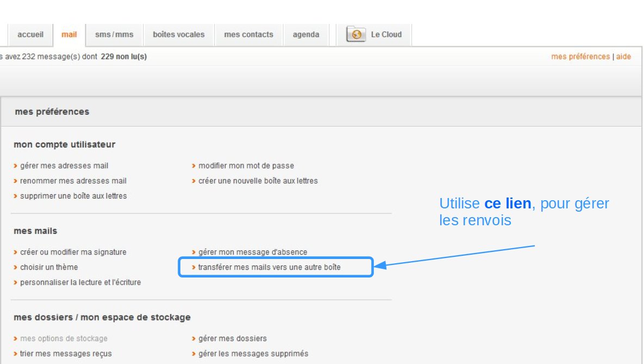The image size is (644, 364).
Task: Click the mes mails section heading
Action: pos(35,231)
